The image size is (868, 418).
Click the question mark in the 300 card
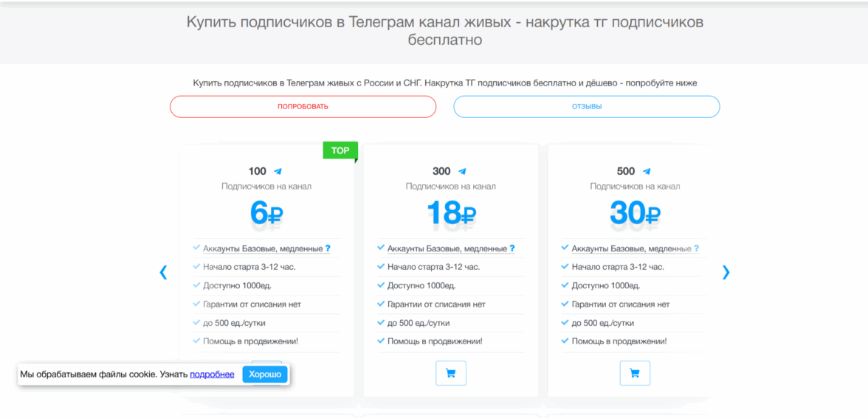coord(512,249)
